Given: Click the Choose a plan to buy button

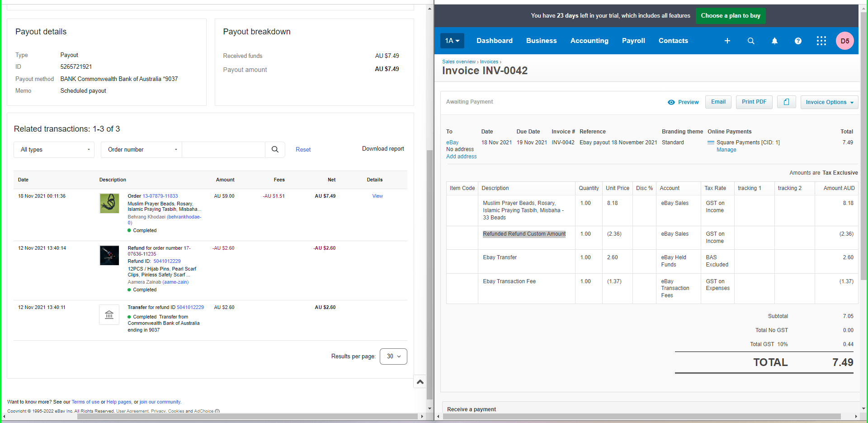Looking at the screenshot, I should point(731,16).
